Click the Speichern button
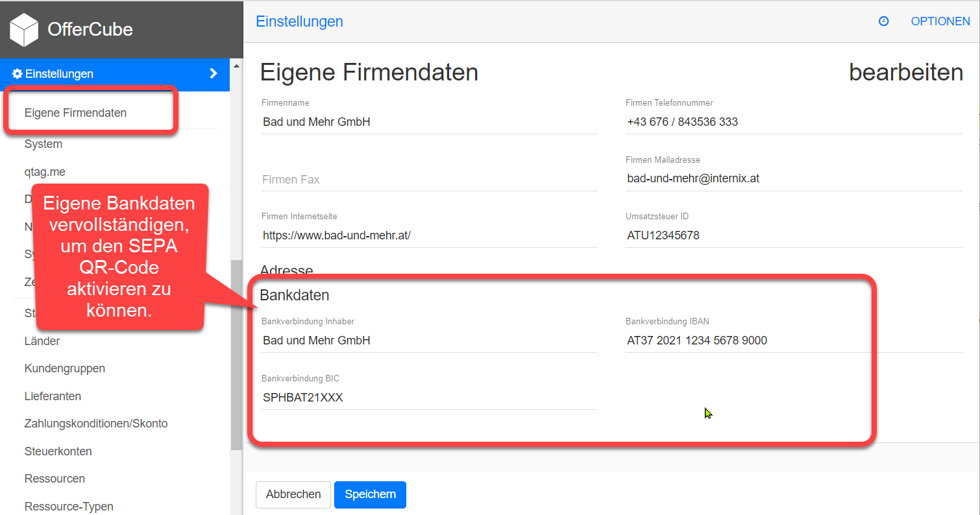This screenshot has width=980, height=515. pos(370,494)
